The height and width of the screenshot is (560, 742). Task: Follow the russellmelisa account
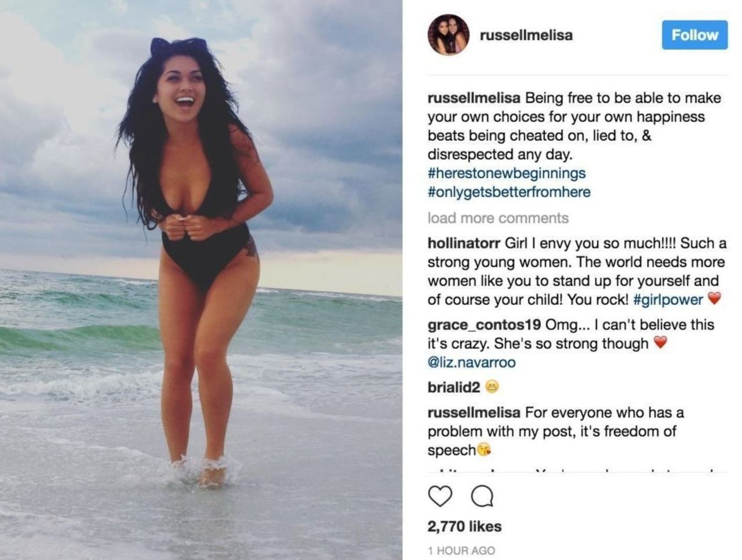[694, 35]
